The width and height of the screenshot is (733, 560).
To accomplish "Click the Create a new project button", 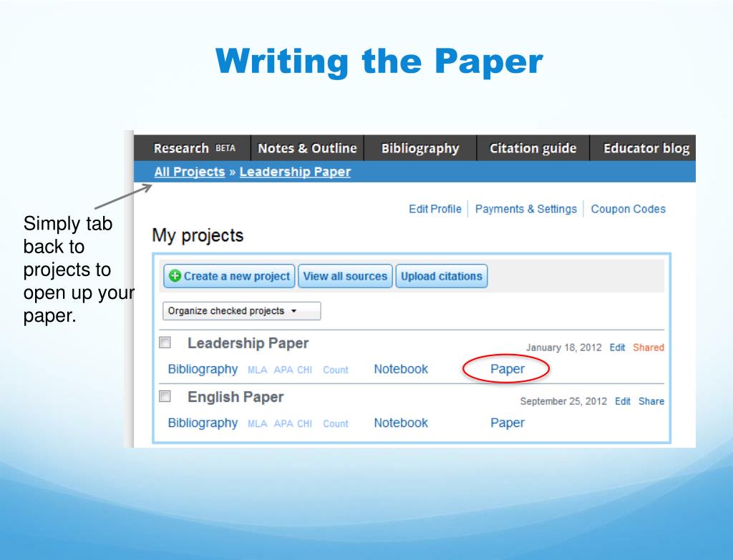I will (x=229, y=276).
